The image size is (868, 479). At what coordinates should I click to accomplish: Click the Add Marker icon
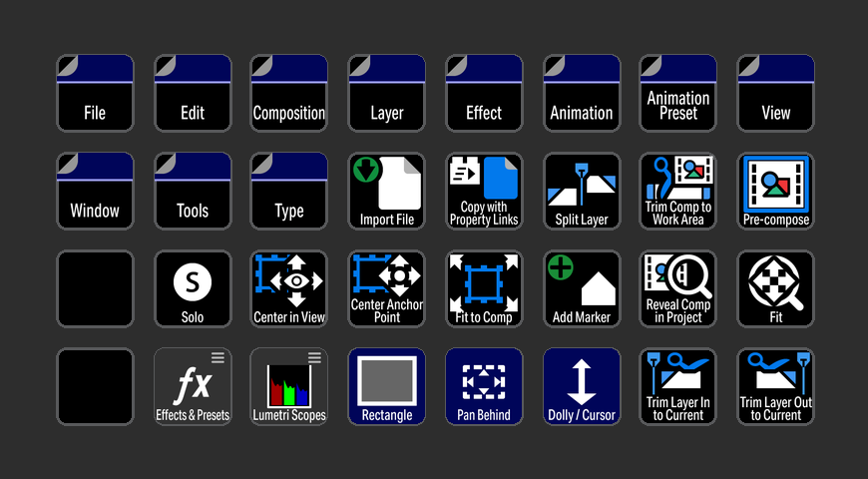tap(582, 288)
